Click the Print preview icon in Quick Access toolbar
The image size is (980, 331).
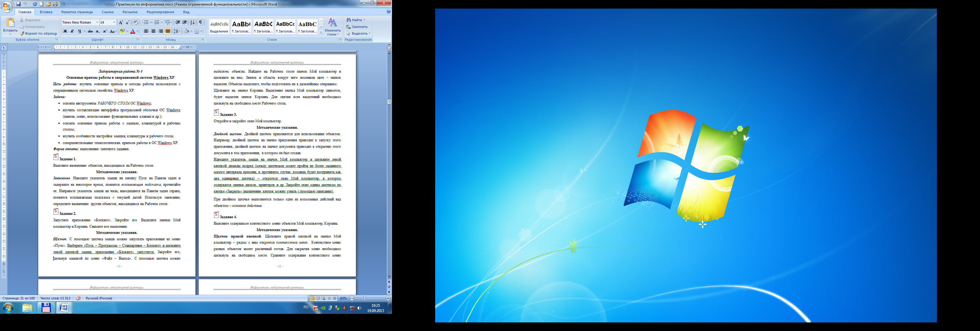(55, 4)
